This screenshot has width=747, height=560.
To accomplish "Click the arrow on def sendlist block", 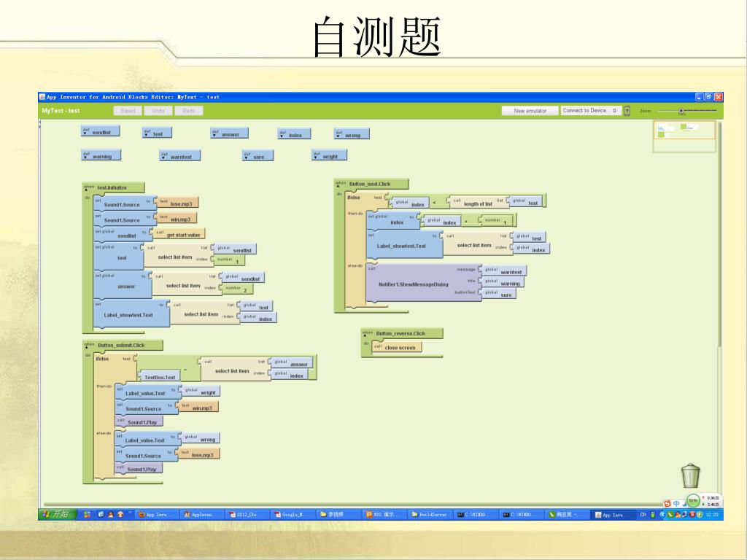I will (x=85, y=133).
